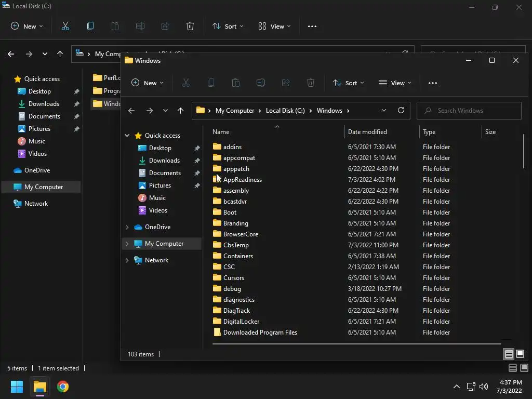Click horizontal scrollbar in Windows file list

coord(356,344)
